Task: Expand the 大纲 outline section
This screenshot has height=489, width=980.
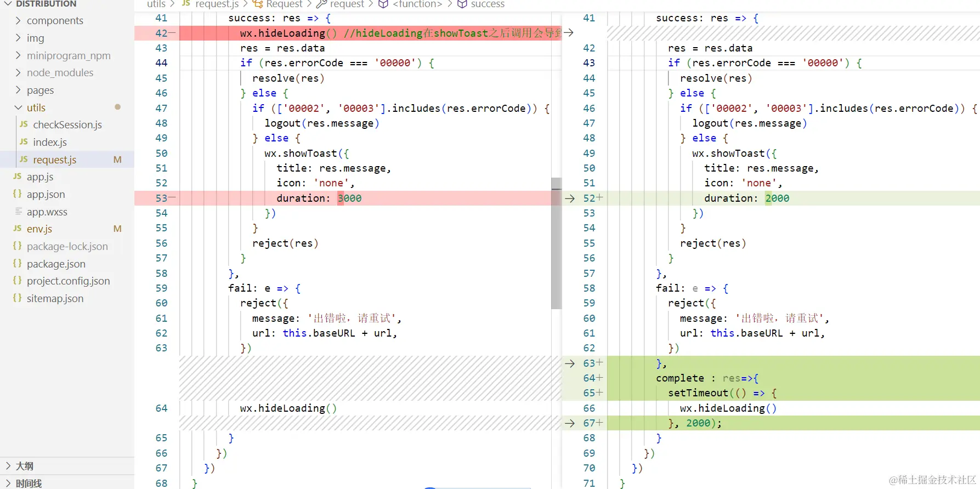Action: click(8, 466)
